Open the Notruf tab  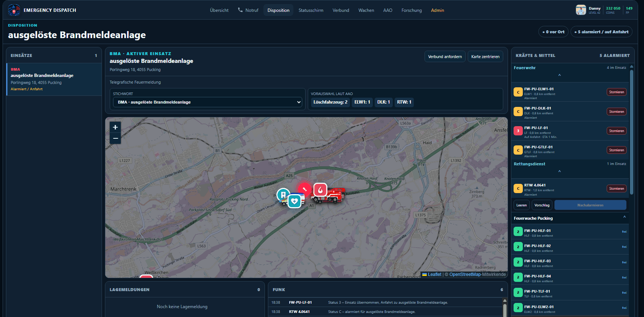[x=248, y=10]
